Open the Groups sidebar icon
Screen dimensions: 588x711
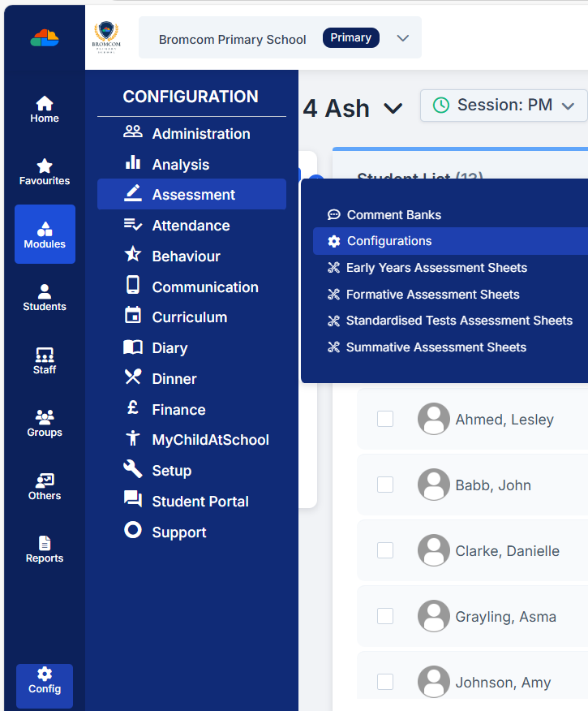pos(45,418)
